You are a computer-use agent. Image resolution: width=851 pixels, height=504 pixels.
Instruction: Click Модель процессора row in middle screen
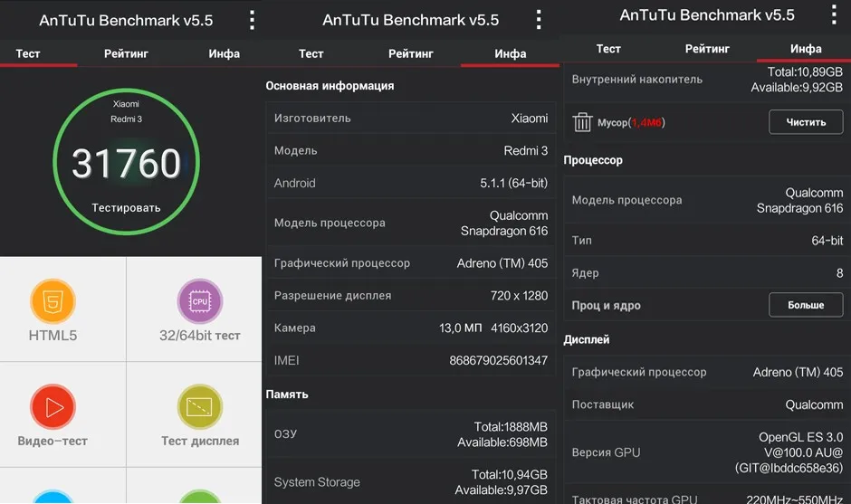point(411,223)
